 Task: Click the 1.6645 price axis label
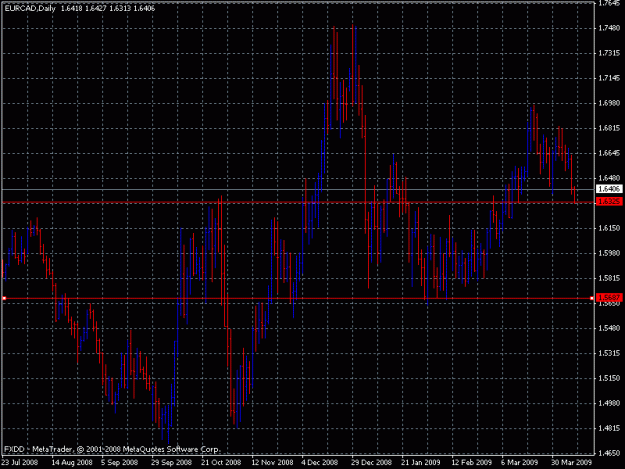point(609,153)
